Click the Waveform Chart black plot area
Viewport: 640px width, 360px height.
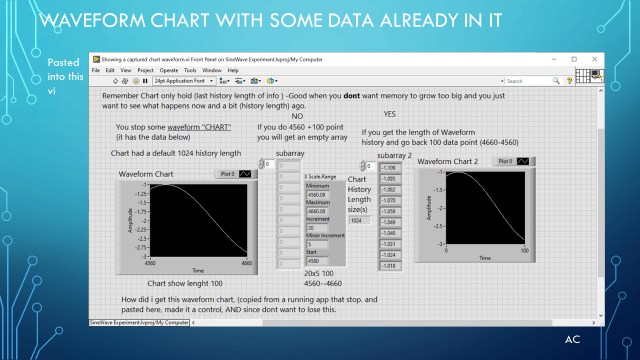click(198, 220)
